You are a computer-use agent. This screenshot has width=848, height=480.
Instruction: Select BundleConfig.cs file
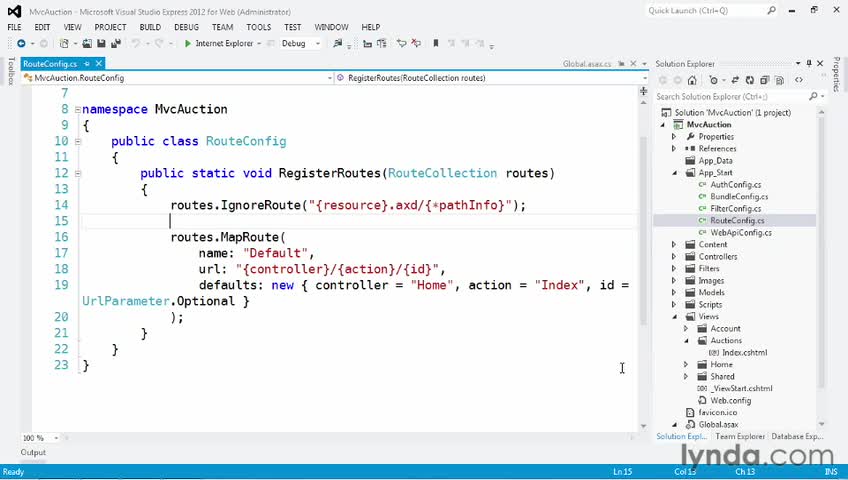point(739,197)
